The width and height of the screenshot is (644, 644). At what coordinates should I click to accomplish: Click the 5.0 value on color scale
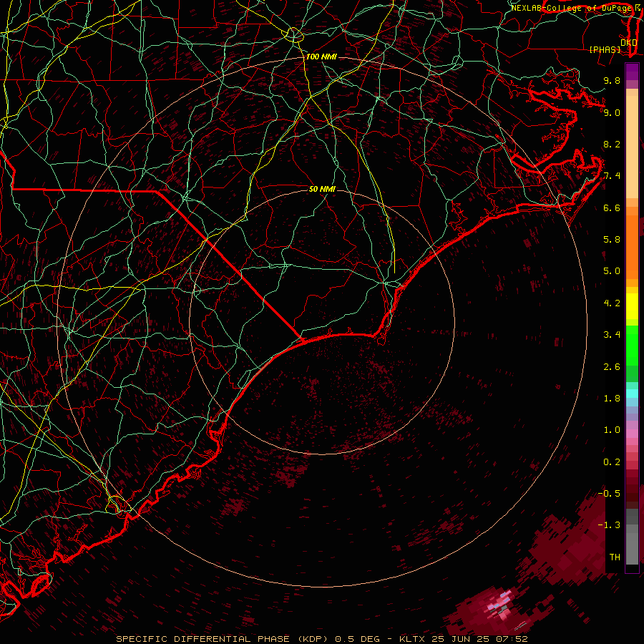612,271
